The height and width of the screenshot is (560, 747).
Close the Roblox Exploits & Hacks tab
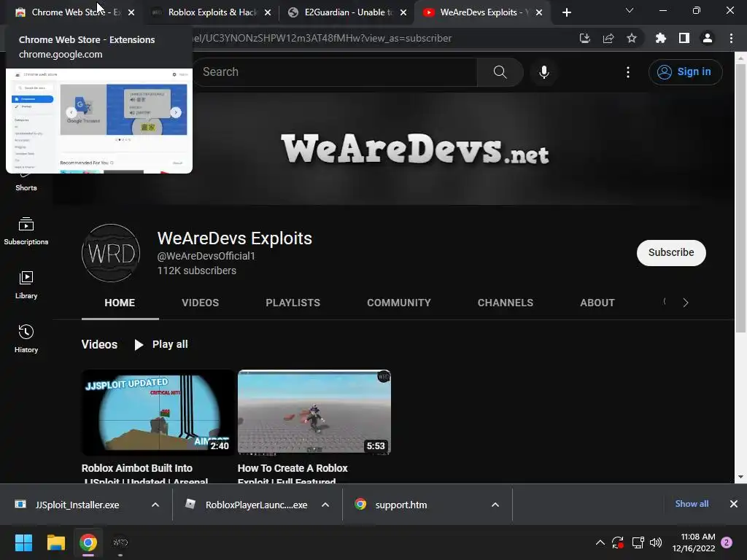click(268, 12)
